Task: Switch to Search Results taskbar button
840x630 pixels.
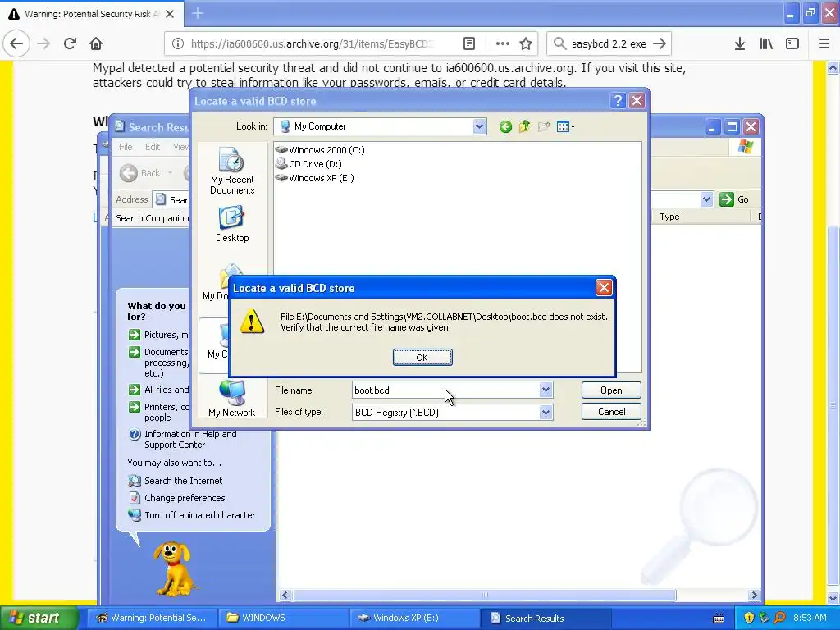Action: point(546,618)
